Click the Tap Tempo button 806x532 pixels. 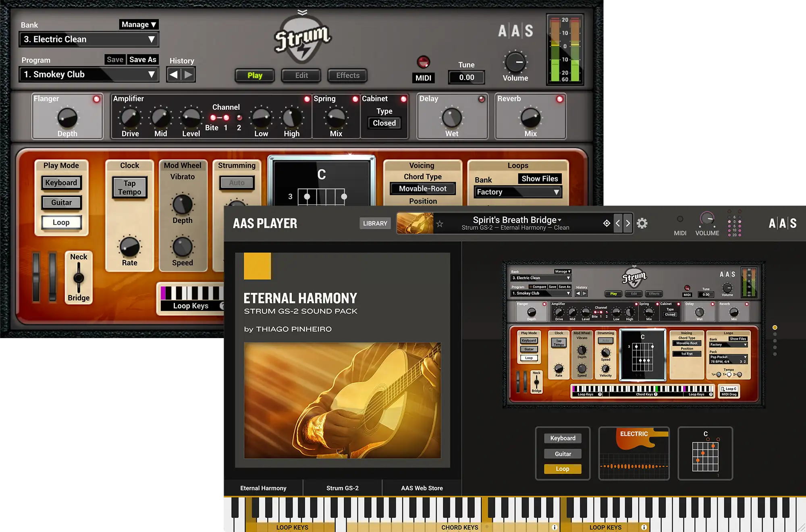130,188
